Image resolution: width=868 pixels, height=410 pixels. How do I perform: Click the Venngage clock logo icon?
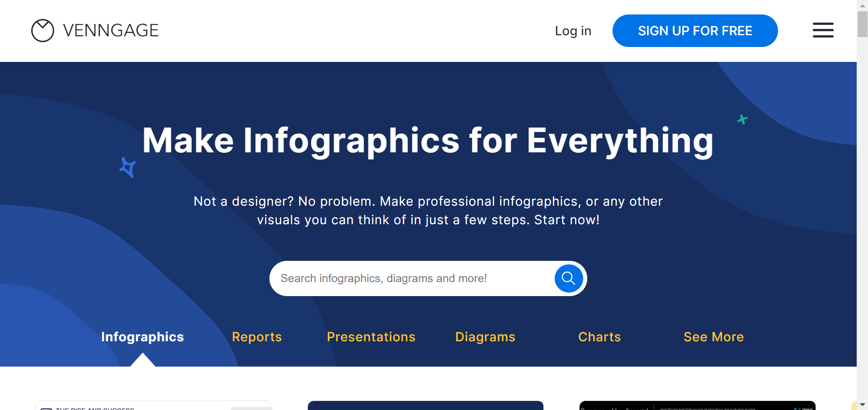click(42, 31)
